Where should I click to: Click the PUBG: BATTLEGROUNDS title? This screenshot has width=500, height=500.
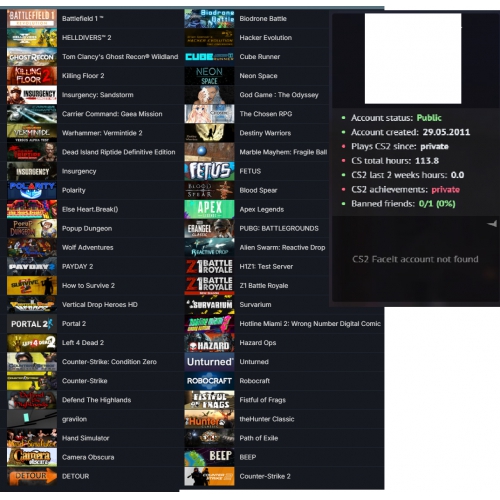279,228
